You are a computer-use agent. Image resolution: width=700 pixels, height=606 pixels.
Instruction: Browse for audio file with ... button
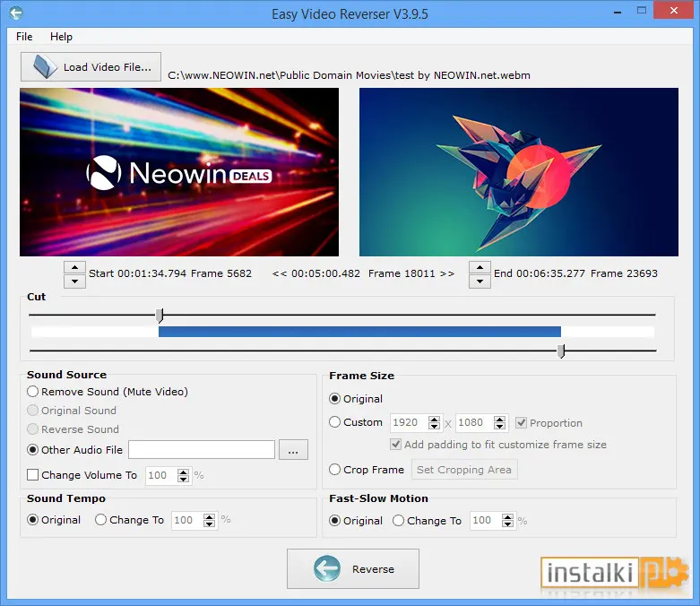tap(293, 450)
